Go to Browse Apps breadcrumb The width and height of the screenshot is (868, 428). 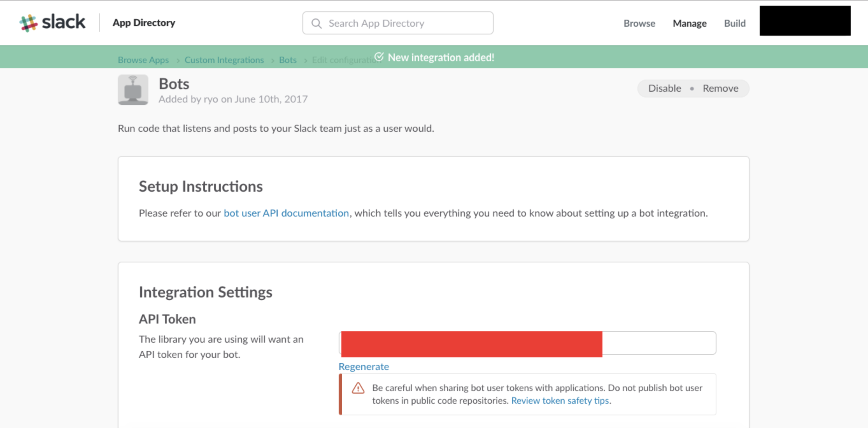point(143,60)
